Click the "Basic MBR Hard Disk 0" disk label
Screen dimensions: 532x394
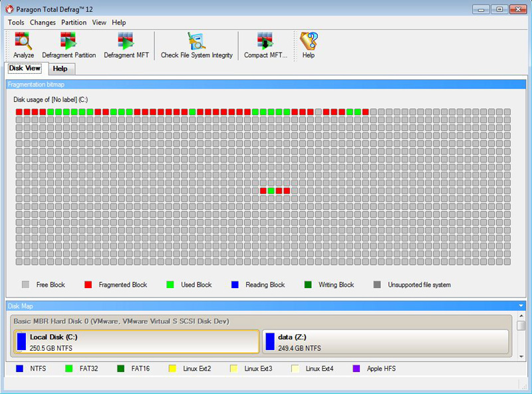click(x=121, y=321)
